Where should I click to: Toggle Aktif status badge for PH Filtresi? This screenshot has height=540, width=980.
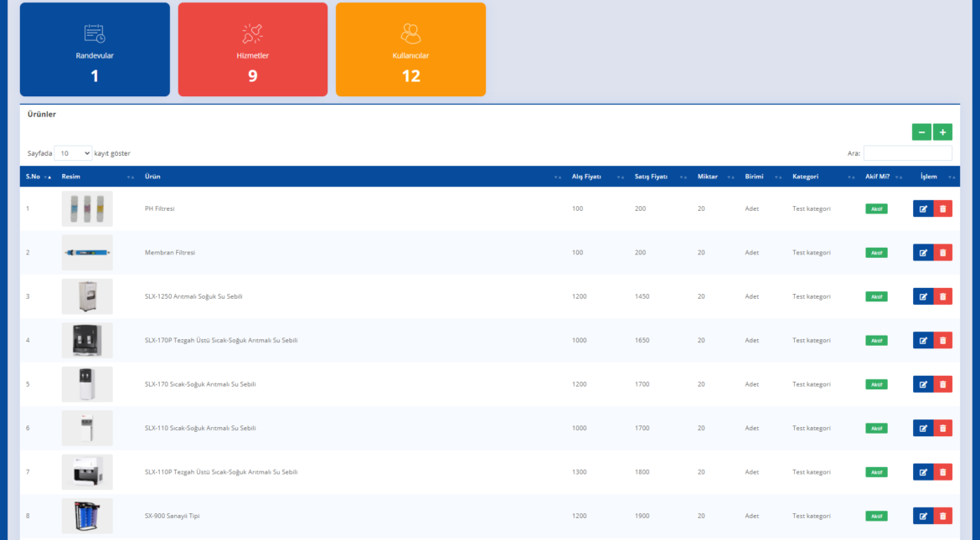click(x=876, y=208)
